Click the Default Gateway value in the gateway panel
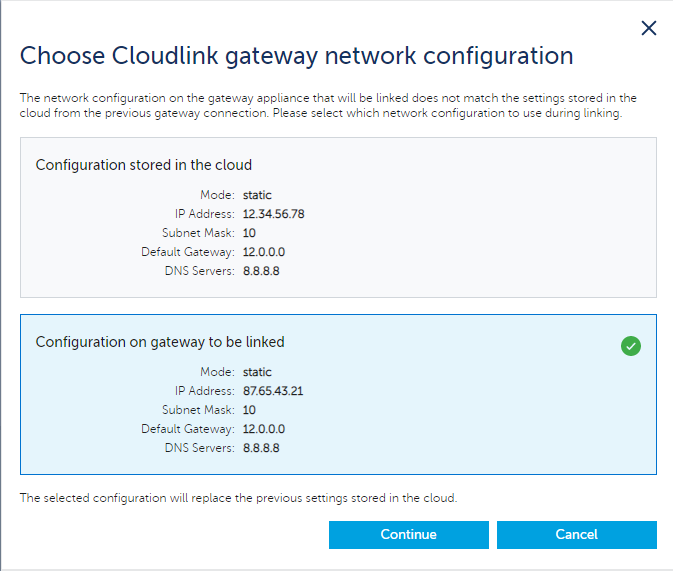 (264, 429)
